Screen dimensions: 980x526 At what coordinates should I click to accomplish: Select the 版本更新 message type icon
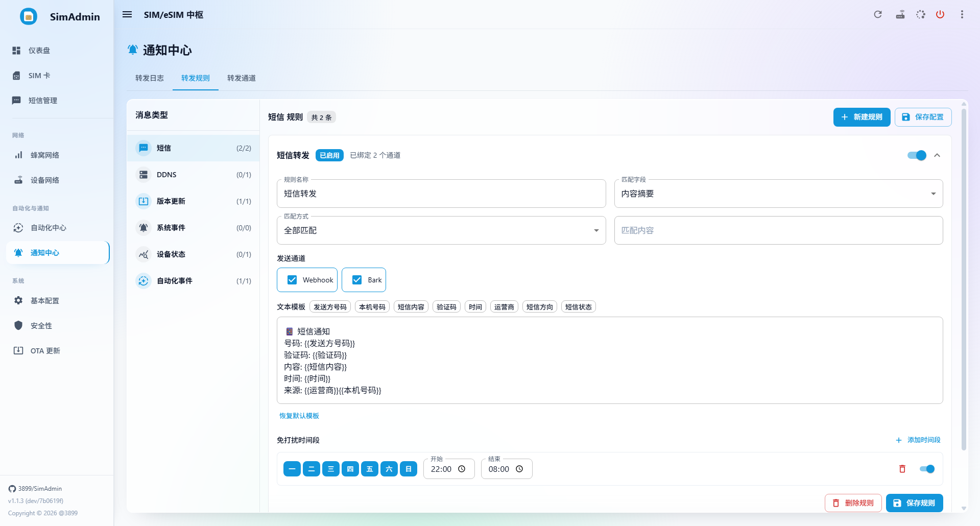click(x=144, y=201)
